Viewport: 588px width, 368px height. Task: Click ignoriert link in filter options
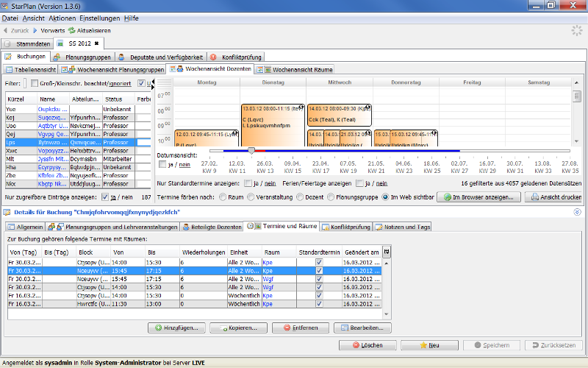120,83
